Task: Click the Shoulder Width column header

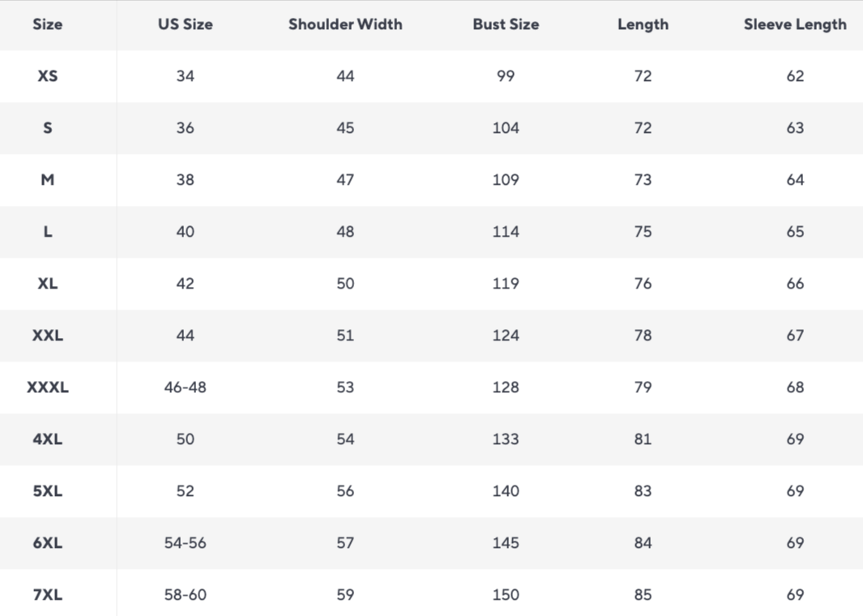Action: click(345, 24)
